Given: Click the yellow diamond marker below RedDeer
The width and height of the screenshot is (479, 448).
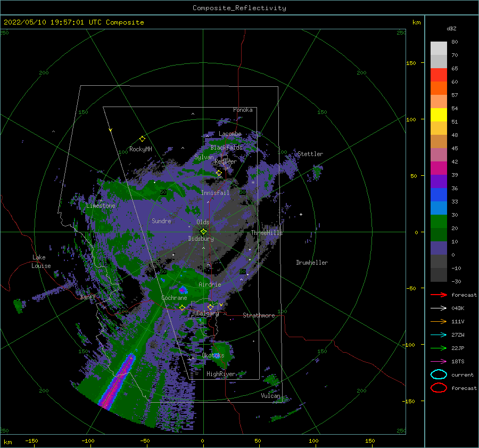Looking at the screenshot, I should pos(219,173).
